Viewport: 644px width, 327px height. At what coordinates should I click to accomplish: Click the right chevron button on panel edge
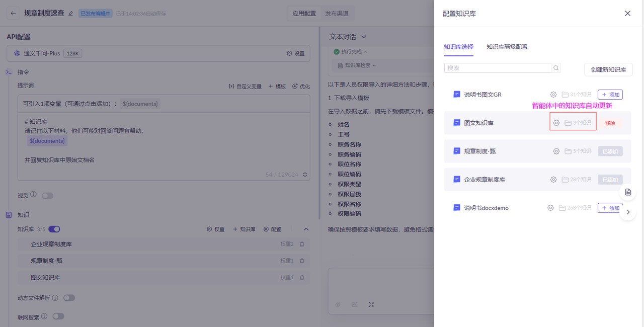[628, 212]
